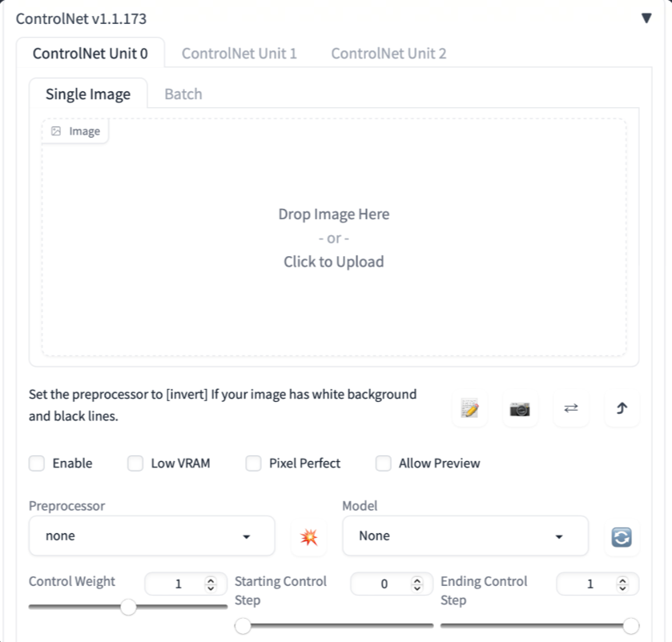This screenshot has height=642, width=672.
Task: Toggle the Allow Preview checkbox
Action: click(383, 463)
